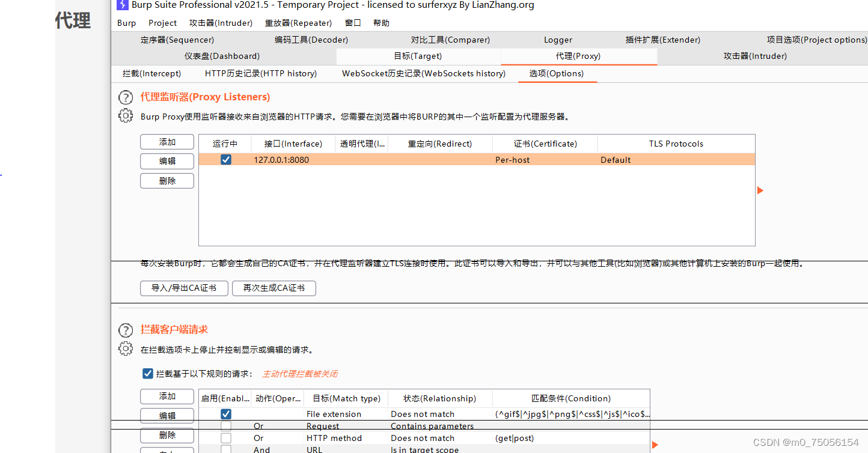
Task: Switch to Logger tab
Action: point(558,40)
